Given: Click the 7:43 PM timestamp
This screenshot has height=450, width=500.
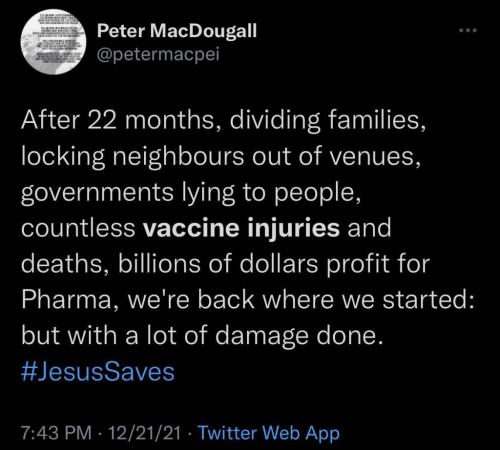Looking at the screenshot, I should 56,433.
